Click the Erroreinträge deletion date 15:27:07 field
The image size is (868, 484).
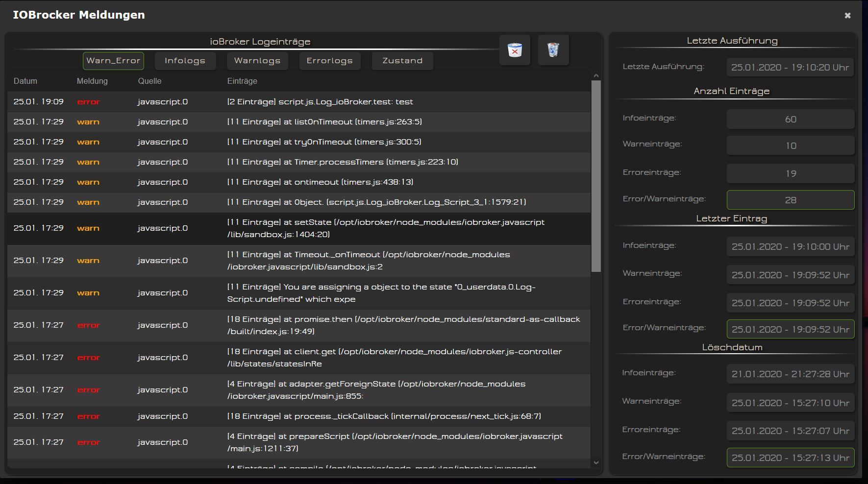click(790, 431)
